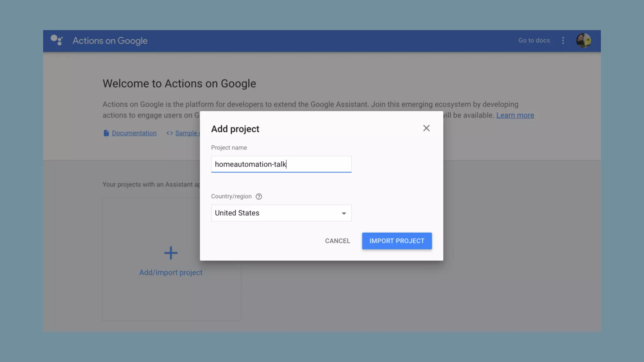
Task: Open the Documentation link
Action: click(x=134, y=133)
